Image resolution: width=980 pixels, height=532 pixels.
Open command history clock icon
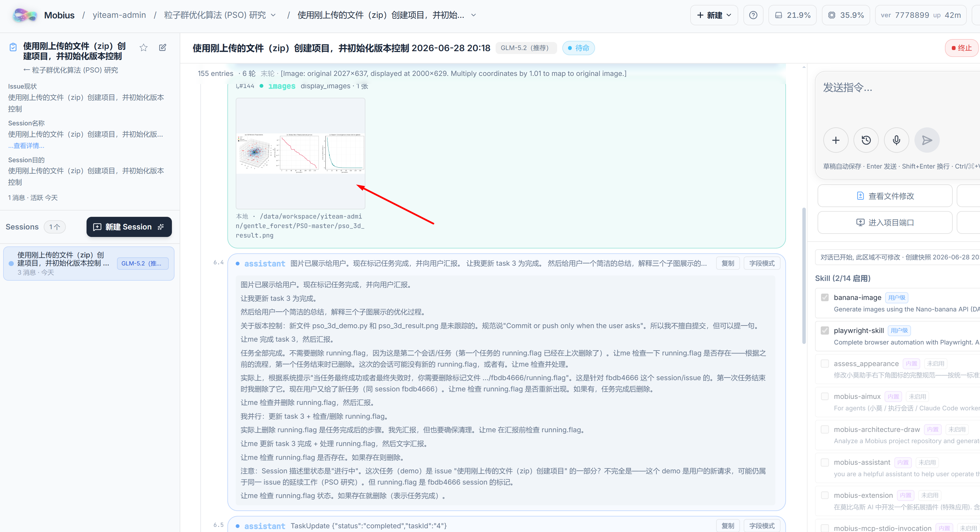coord(866,140)
